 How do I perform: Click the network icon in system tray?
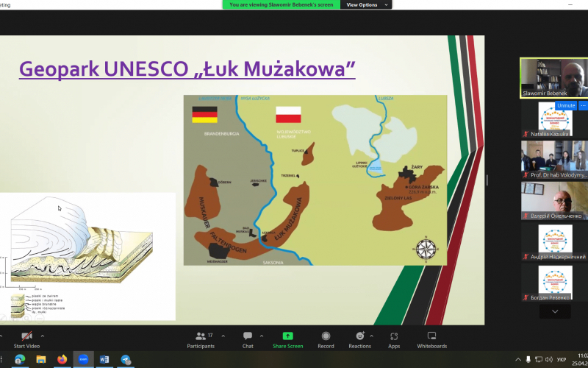[539, 359]
